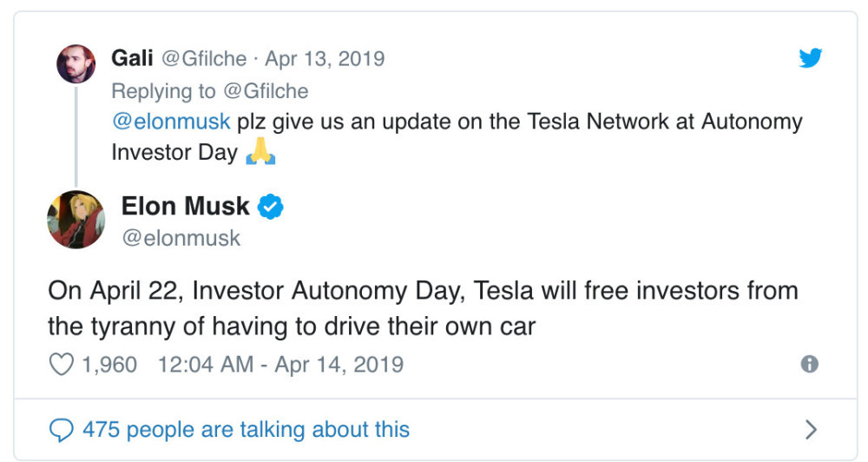The image size is (868, 462).
Task: Click the Twitter bird logo icon
Action: pos(811,57)
